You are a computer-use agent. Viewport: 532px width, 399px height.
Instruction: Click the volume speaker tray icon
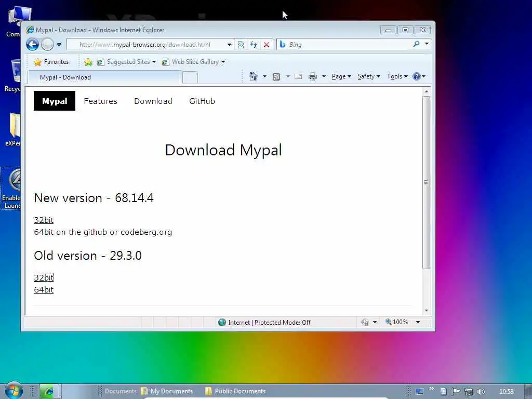coord(481,392)
